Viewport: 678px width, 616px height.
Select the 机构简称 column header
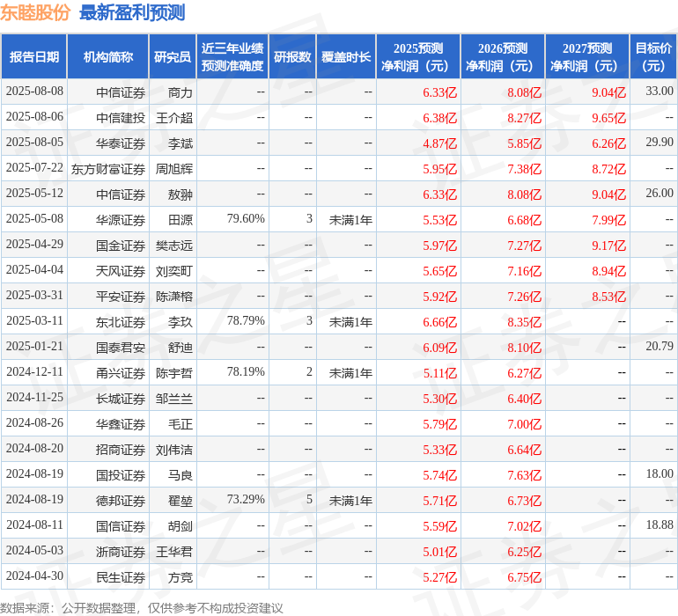coord(108,56)
